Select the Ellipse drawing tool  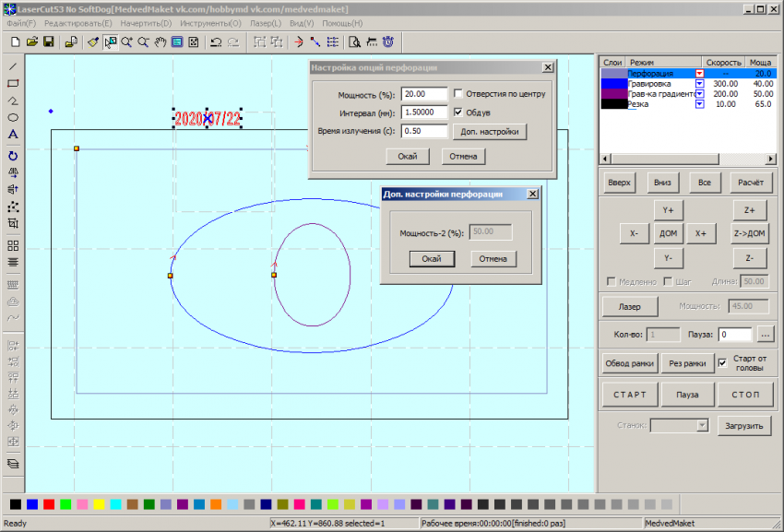point(13,118)
